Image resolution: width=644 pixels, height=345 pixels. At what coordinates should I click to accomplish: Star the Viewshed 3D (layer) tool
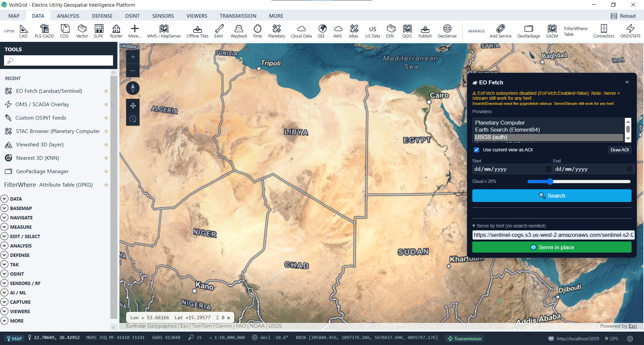106,145
